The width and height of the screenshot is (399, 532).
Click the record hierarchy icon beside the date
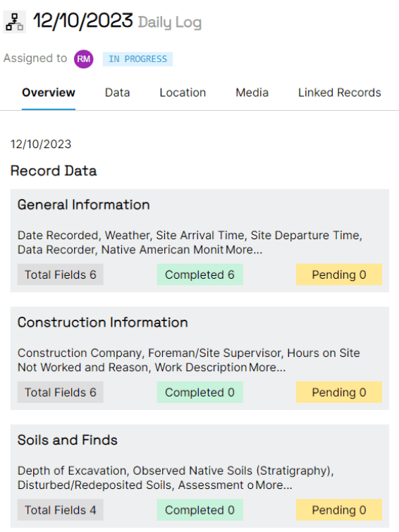pos(15,22)
